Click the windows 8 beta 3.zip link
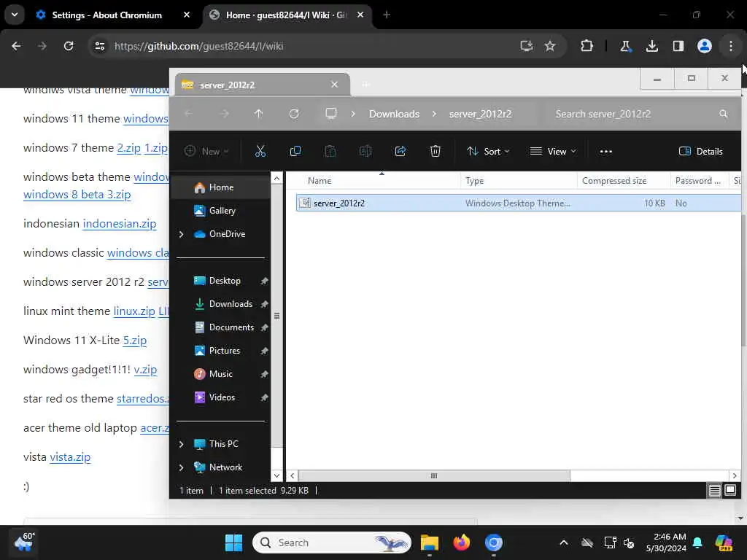This screenshot has height=560, width=747. 77,194
